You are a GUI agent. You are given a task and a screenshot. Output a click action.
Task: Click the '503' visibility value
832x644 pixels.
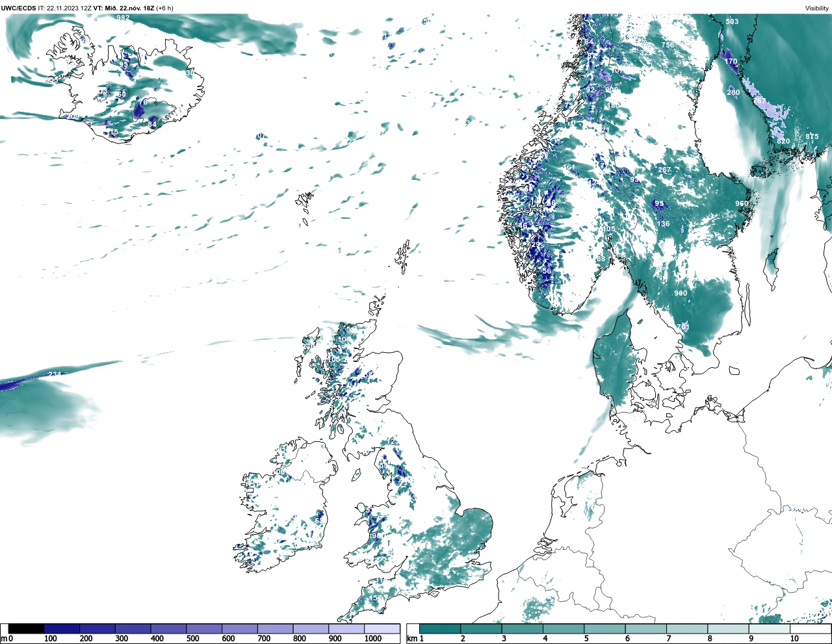click(x=732, y=21)
